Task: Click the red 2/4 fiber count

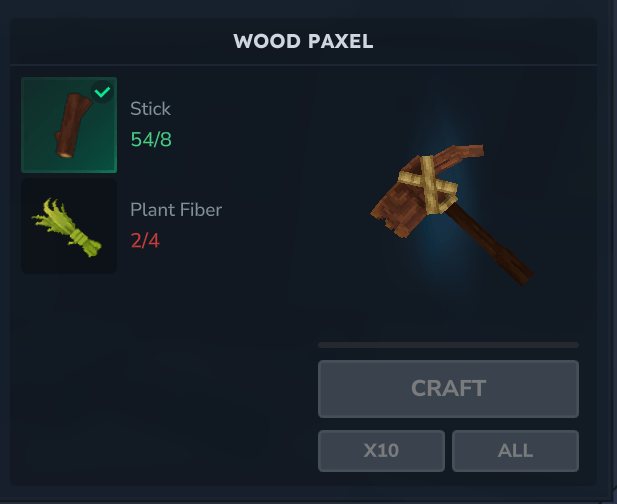Action: [145, 240]
